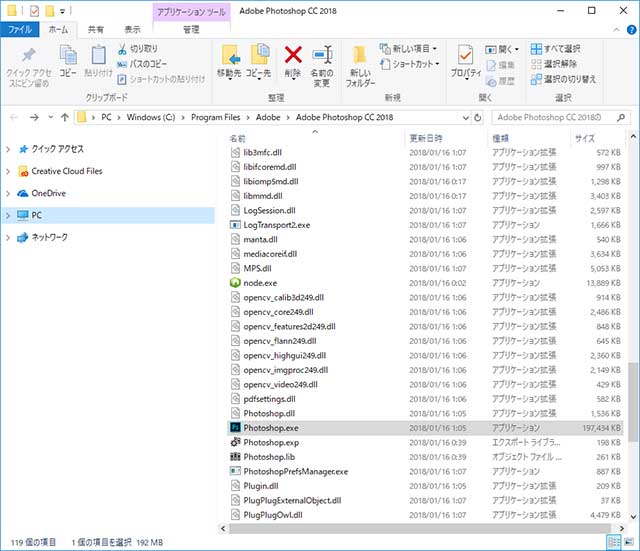The image size is (640, 551).
Task: Click the Copy (コピー) ribbon icon
Action: (68, 55)
